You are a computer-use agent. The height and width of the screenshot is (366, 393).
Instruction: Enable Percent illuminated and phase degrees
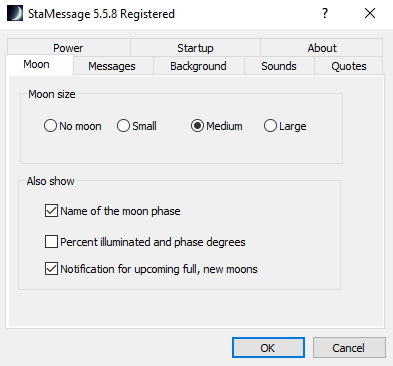click(x=145, y=242)
